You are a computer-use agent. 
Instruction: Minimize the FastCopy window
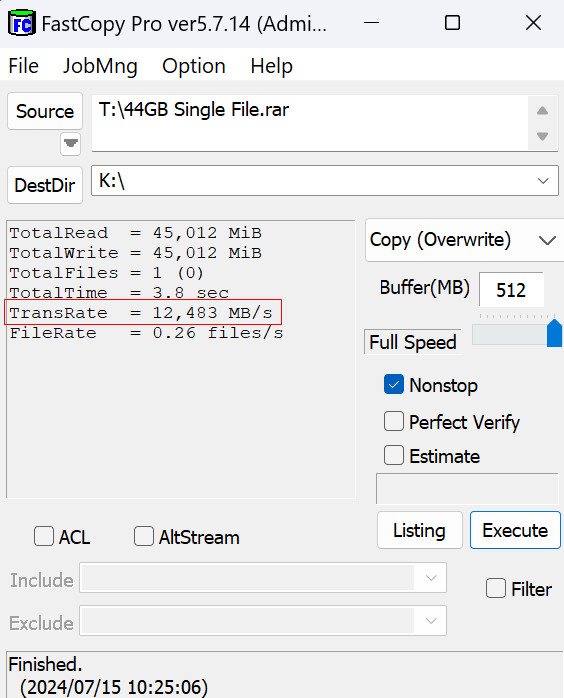point(371,23)
